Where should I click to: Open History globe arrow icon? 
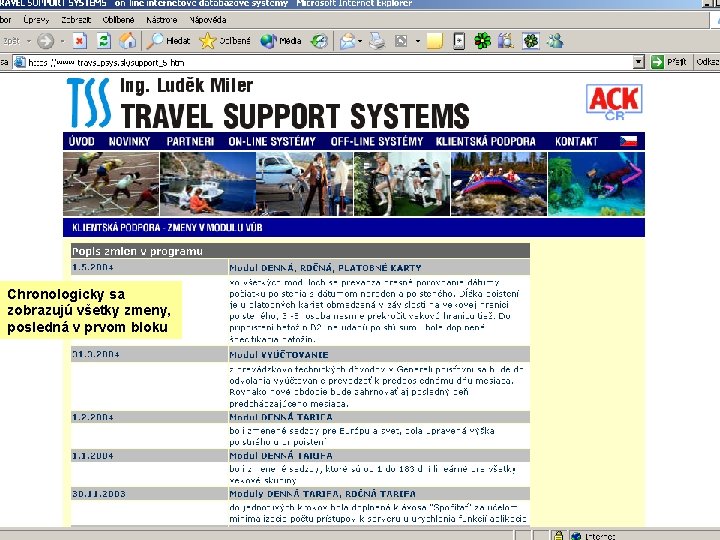click(x=319, y=41)
